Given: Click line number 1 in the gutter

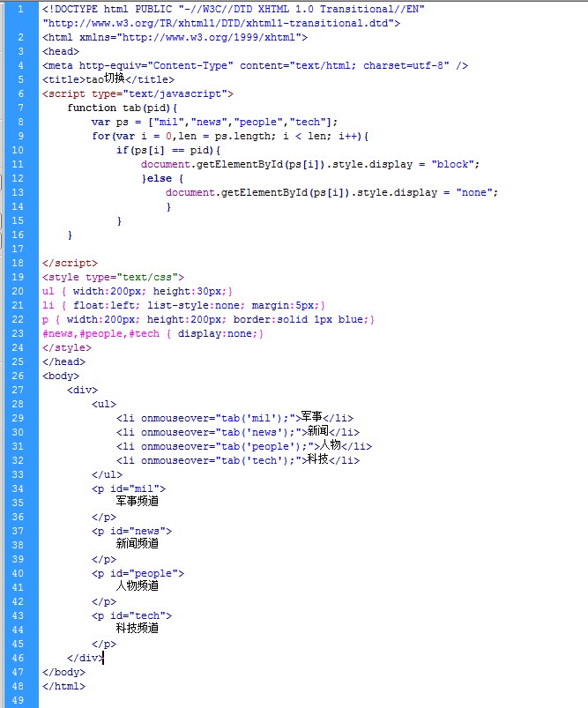Looking at the screenshot, I should click(20, 9).
